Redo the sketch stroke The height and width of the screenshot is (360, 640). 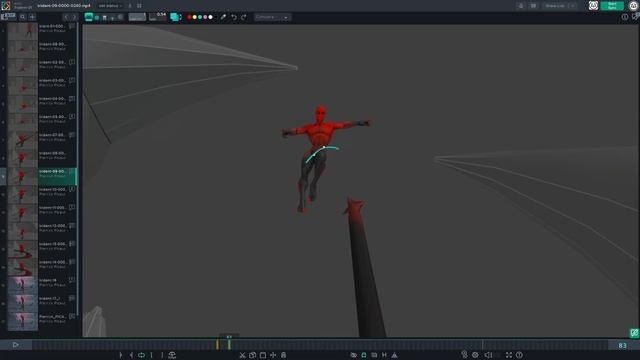click(244, 17)
